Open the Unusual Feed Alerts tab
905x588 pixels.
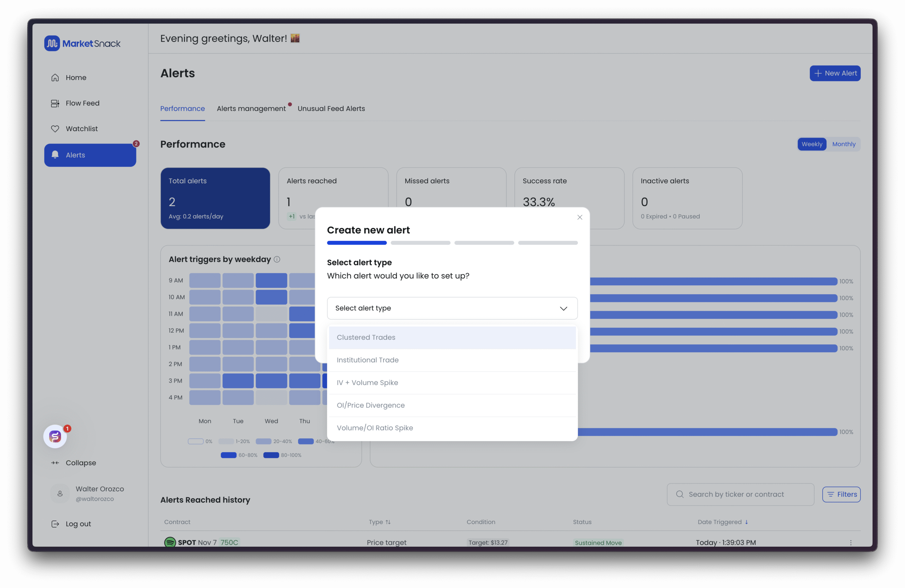click(x=331, y=109)
